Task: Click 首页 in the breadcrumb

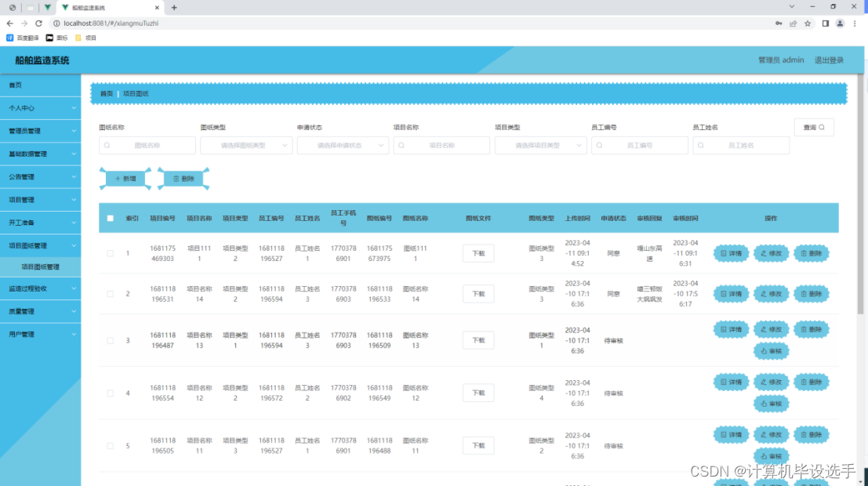Action: tap(107, 93)
